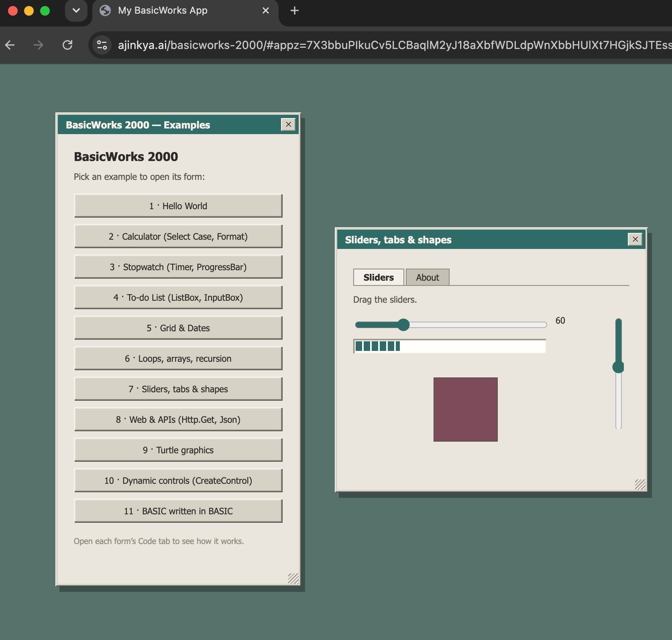Click resize grip of Examples window
The height and width of the screenshot is (640, 672).
pyautogui.click(x=293, y=578)
